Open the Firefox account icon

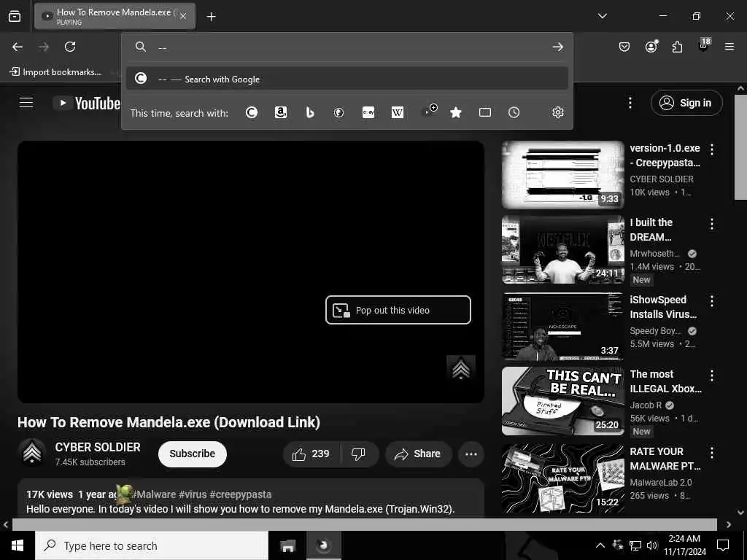pos(651,46)
